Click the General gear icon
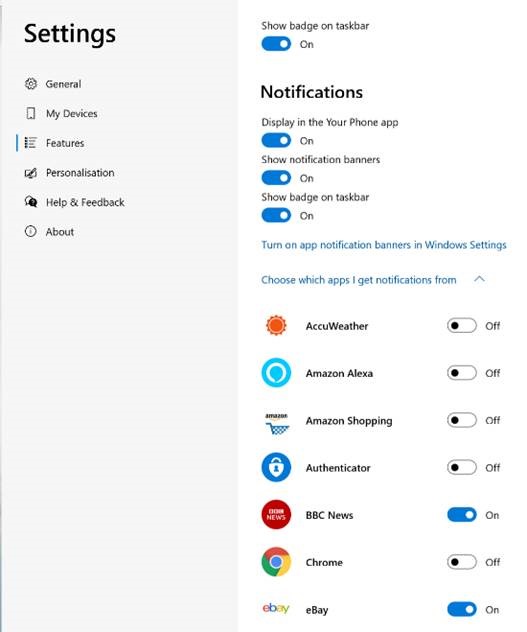 31,84
